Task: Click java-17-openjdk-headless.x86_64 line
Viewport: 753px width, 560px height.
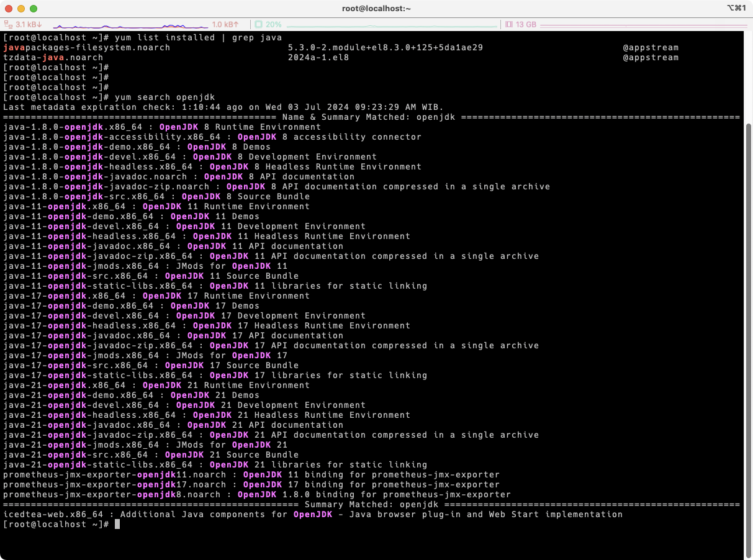Action: (x=206, y=325)
